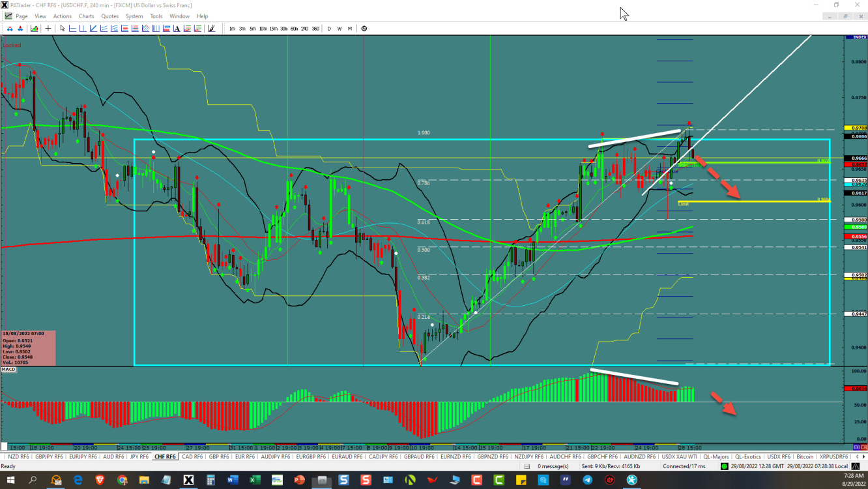Open Brave browser from taskbar

point(101,481)
